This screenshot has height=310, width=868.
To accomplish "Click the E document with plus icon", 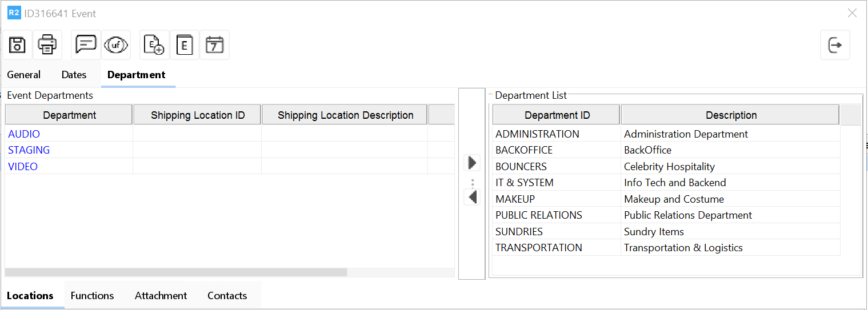I will tap(154, 45).
